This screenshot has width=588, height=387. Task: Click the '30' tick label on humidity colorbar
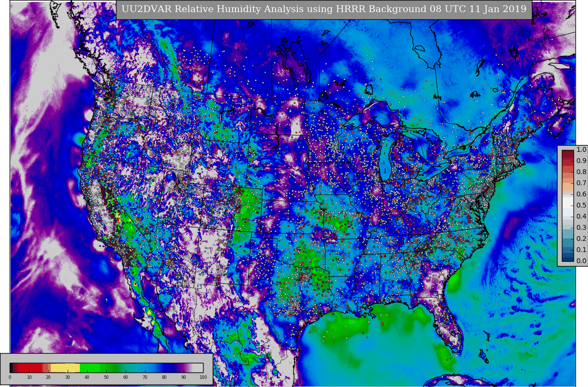pos(68,377)
